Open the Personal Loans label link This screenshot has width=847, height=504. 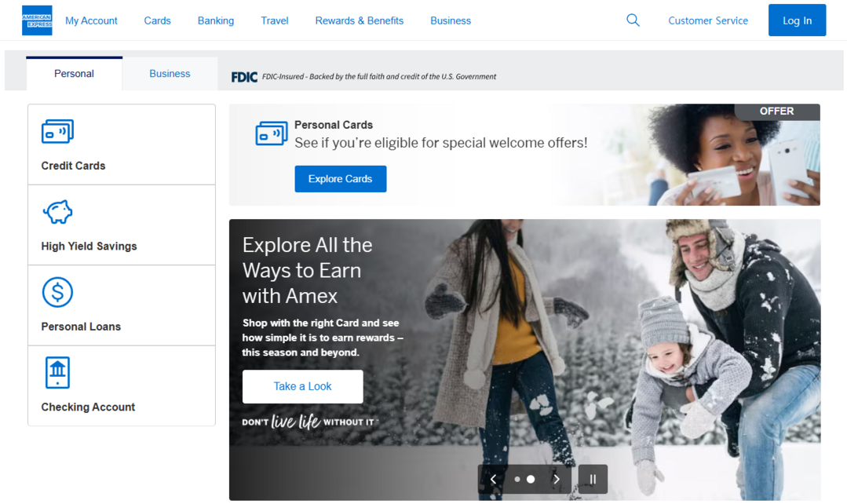[x=81, y=327]
